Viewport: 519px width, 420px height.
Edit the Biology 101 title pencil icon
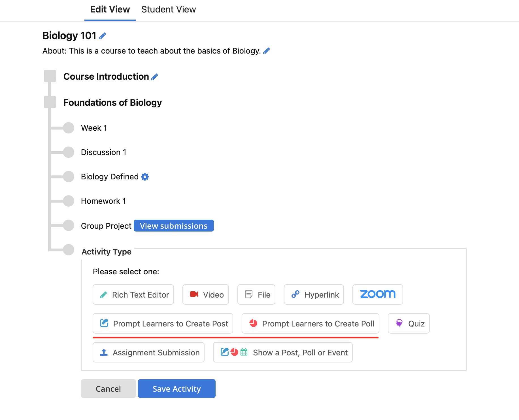pos(103,36)
